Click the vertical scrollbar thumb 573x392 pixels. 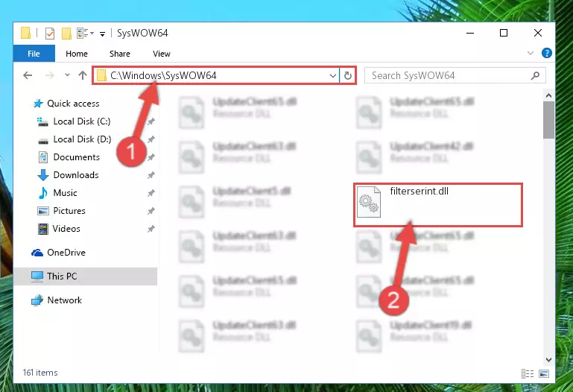click(x=548, y=120)
